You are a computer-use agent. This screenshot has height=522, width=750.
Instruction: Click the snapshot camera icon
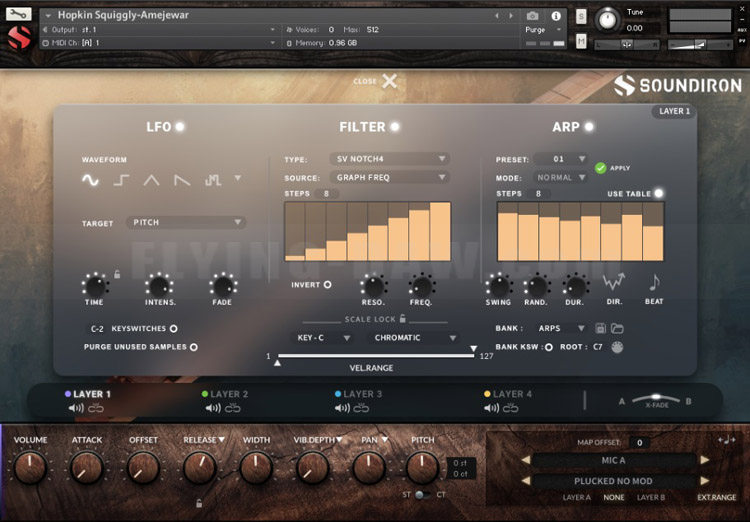click(532, 16)
